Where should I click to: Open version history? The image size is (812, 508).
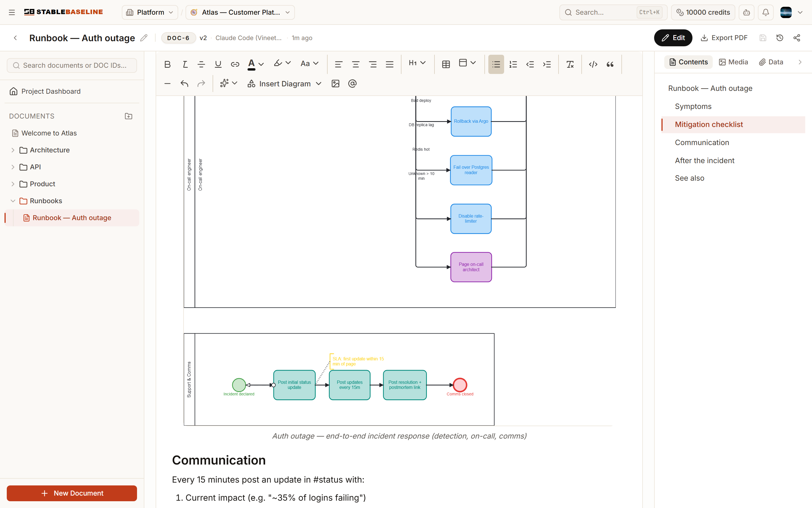780,38
